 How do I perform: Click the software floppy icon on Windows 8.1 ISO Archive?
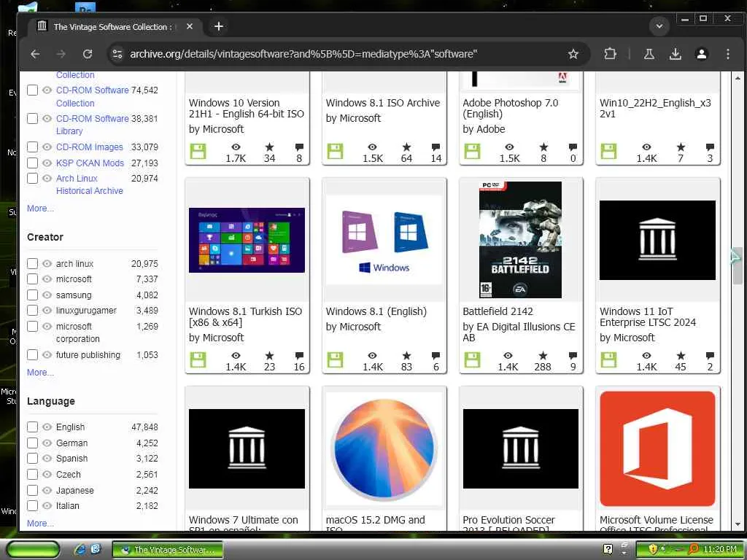pos(335,152)
